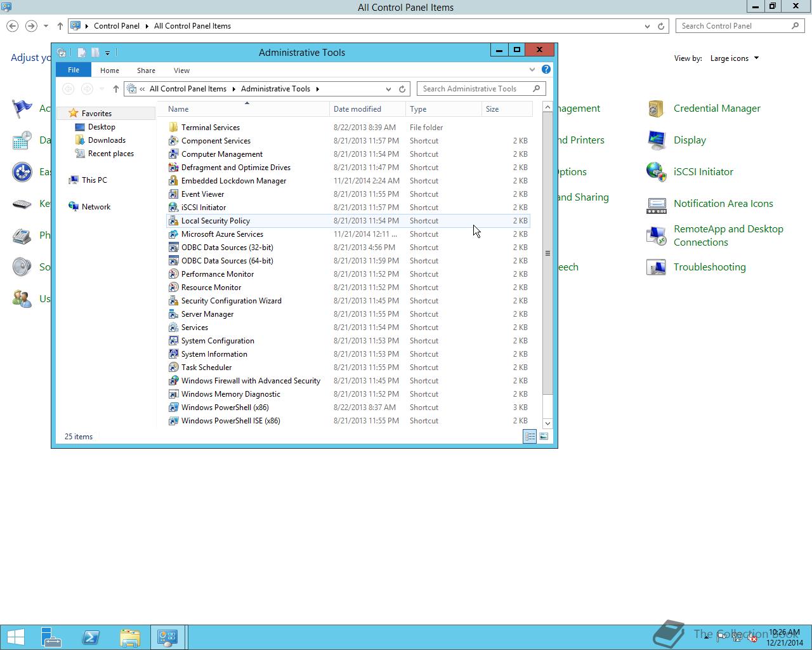
Task: Open the Share ribbon tab
Action: point(146,70)
